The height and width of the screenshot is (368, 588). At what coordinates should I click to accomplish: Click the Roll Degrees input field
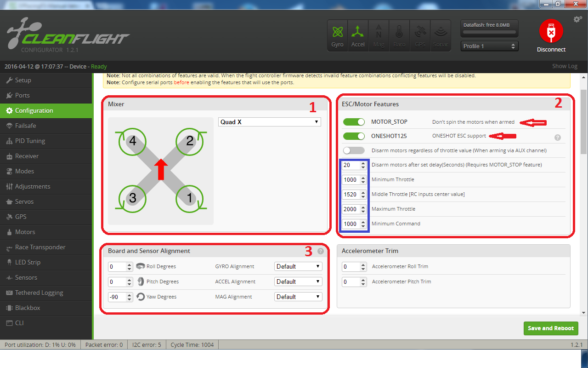pos(121,266)
